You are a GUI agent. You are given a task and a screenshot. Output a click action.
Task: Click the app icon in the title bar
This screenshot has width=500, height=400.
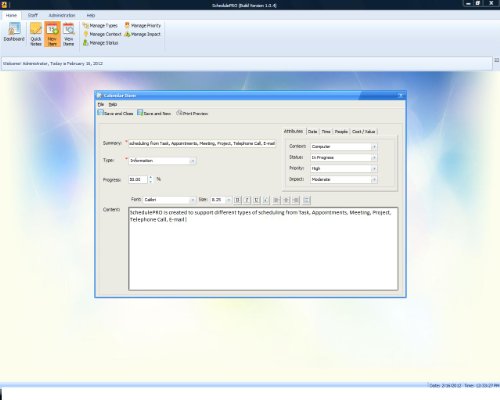point(4,5)
